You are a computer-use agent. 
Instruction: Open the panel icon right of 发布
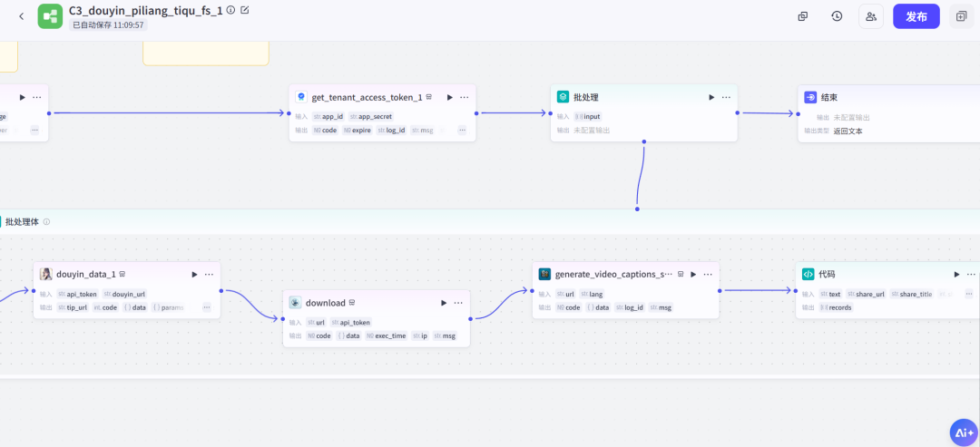pos(961,16)
